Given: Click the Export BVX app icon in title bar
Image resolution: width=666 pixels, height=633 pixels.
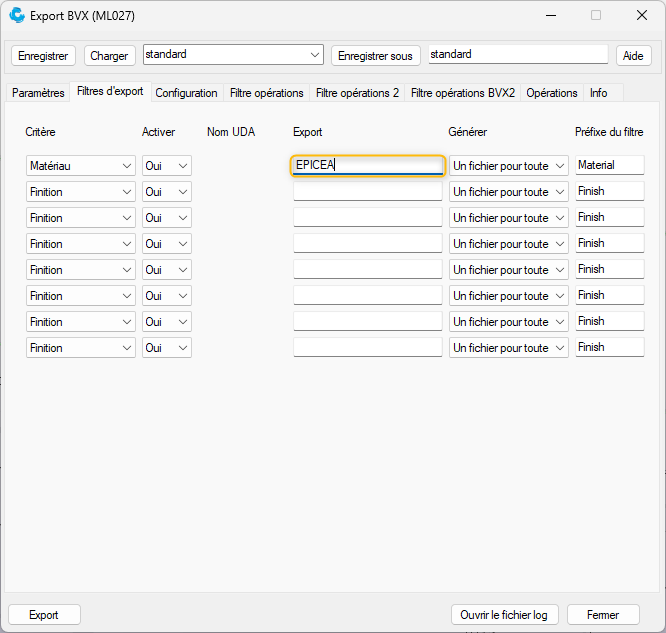Looking at the screenshot, I should pos(17,16).
